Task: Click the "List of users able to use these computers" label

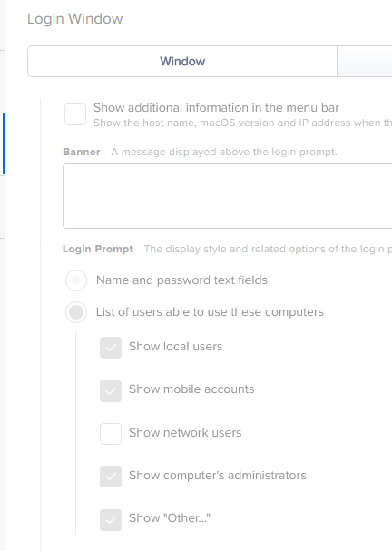Action: point(210,311)
